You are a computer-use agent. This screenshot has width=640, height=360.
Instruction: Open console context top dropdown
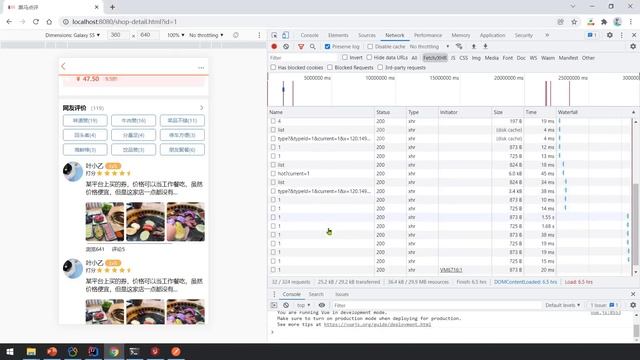click(303, 305)
